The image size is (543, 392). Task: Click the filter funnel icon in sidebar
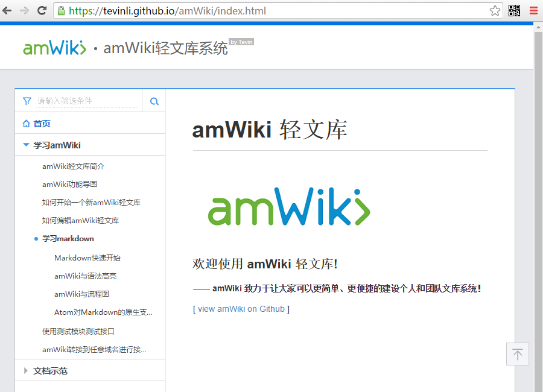point(27,100)
